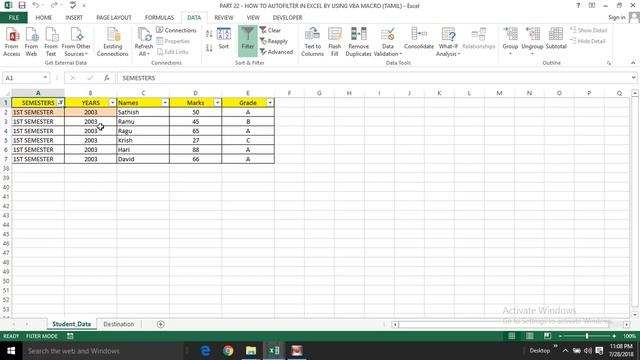Screen dimensions: 640x360
Task: Click the From Web icon
Action: click(x=31, y=42)
